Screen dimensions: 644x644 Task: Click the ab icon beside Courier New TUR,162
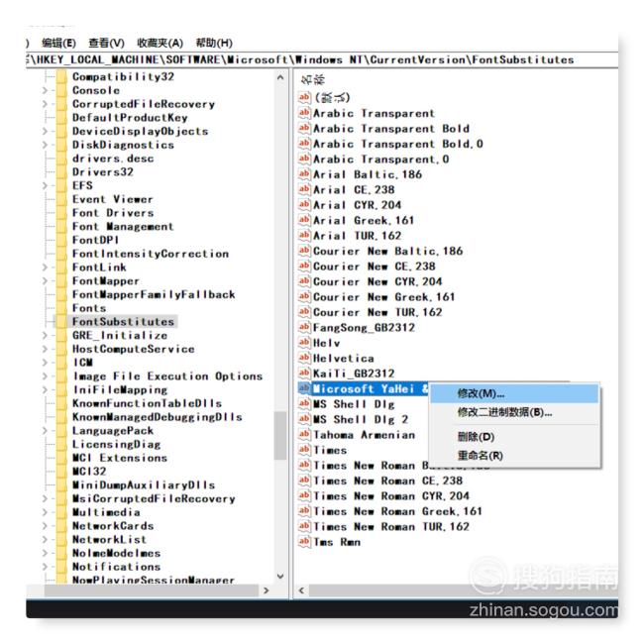(x=304, y=312)
